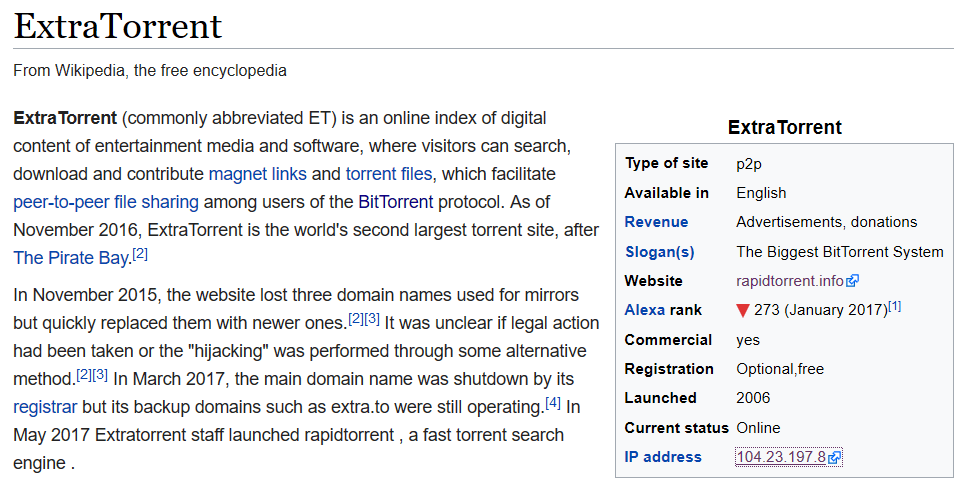Open citation [2] after 'newer ones'
This screenshot has width=961, height=482.
(x=356, y=319)
